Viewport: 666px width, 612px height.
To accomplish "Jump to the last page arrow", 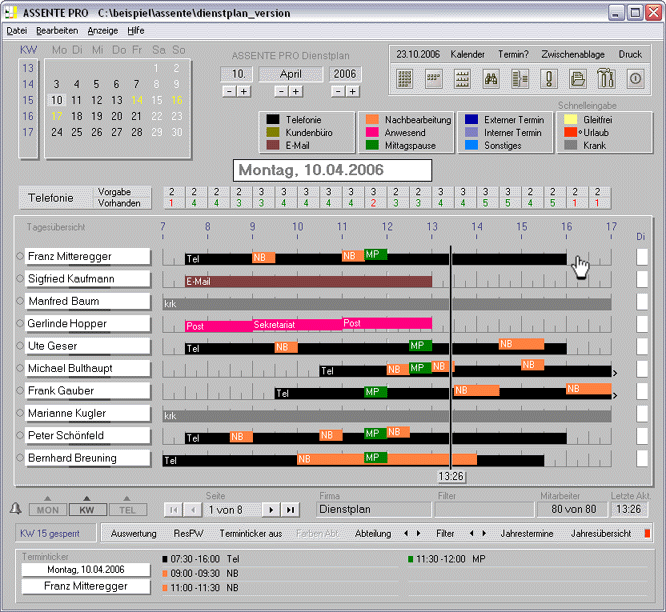I will [x=290, y=510].
